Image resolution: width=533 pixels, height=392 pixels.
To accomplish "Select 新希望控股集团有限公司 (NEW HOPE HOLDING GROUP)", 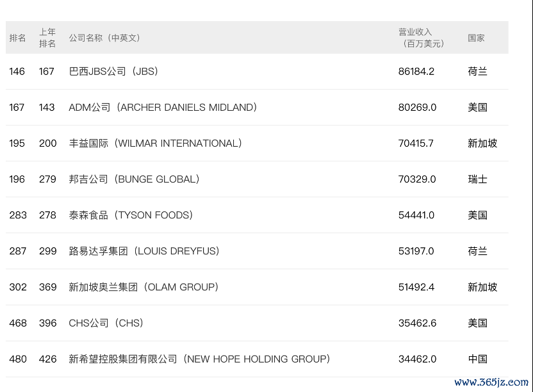I will pos(199,359).
